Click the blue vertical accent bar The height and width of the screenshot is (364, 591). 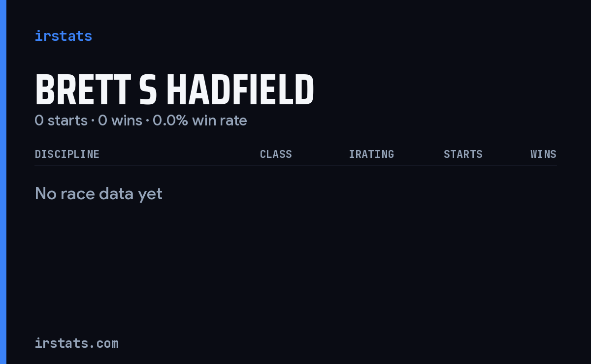[x=3, y=182]
